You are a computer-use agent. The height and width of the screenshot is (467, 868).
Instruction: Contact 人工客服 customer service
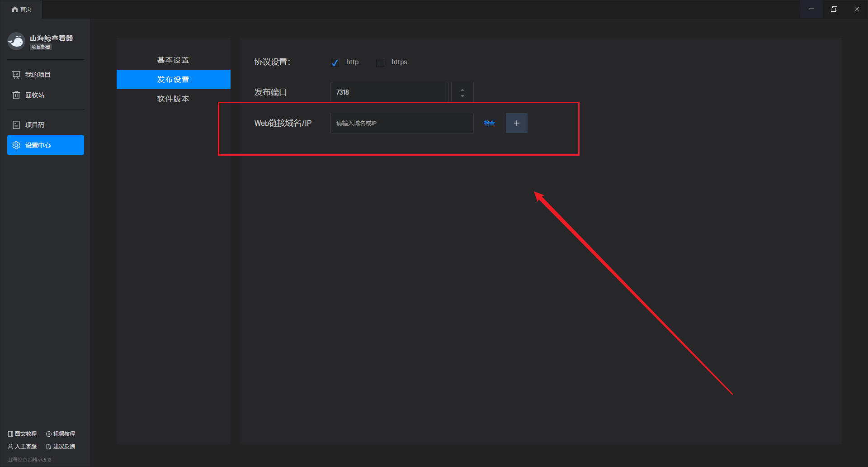[x=22, y=447]
